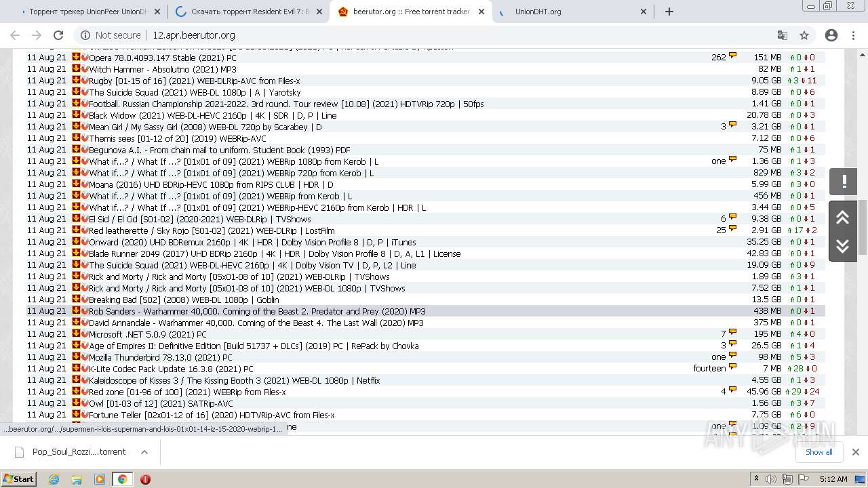868x488 pixels.
Task: Go back to the previous page
Action: point(15,35)
